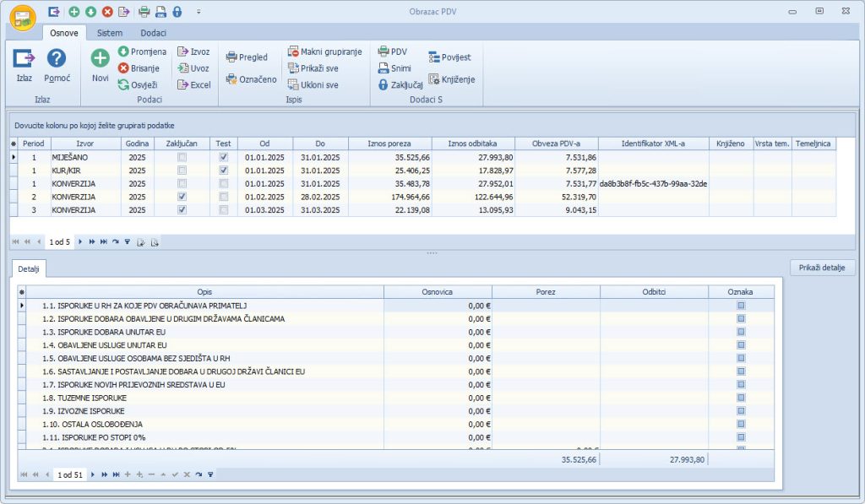Toggle Test checkbox for MIJEŠANO row
865x504 pixels.
[223, 157]
